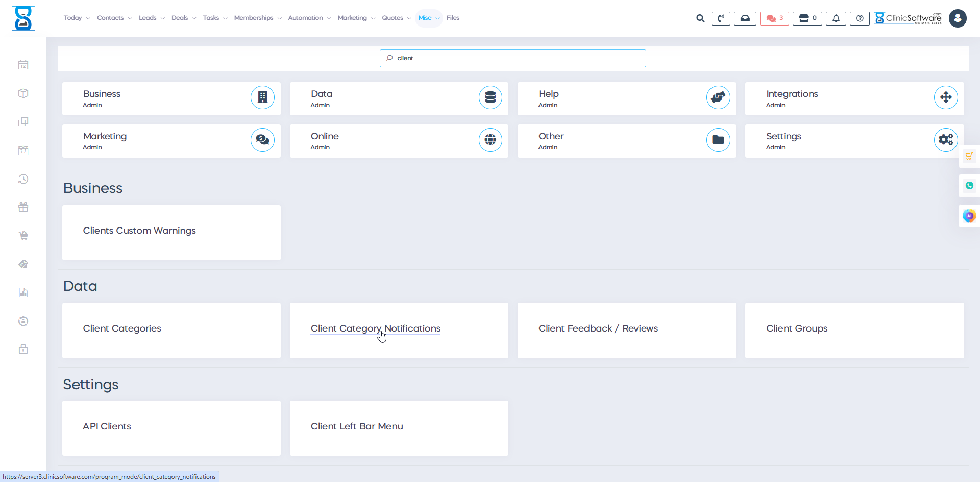Click the calendar icon in left sidebar
This screenshot has width=980, height=482.
point(23,65)
